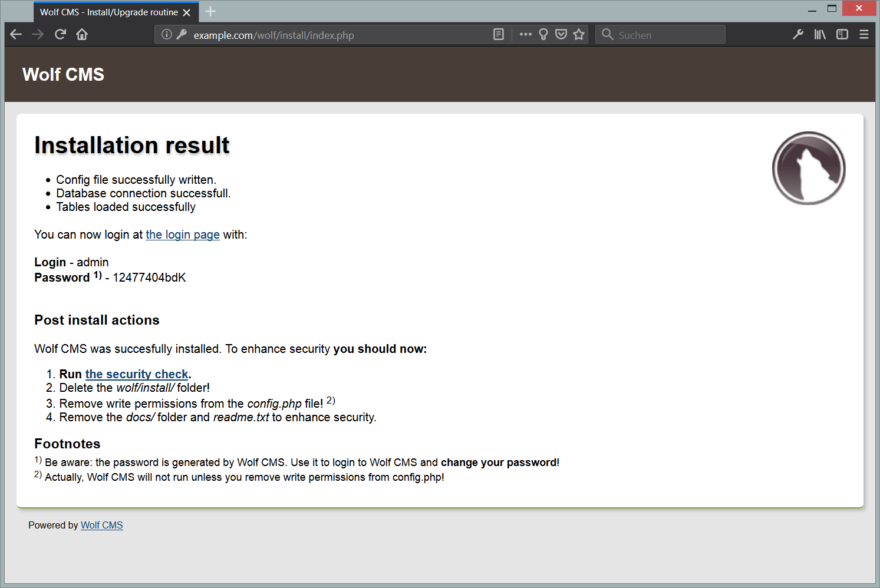Click the generated password 12477404bdK
The height and width of the screenshot is (588, 880).
149,278
